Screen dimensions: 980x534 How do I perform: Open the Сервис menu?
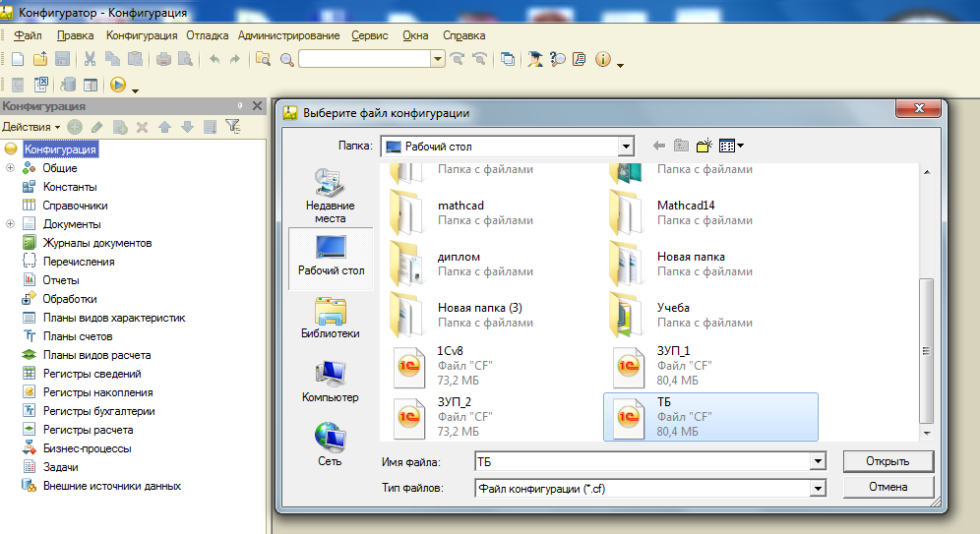pyautogui.click(x=369, y=35)
